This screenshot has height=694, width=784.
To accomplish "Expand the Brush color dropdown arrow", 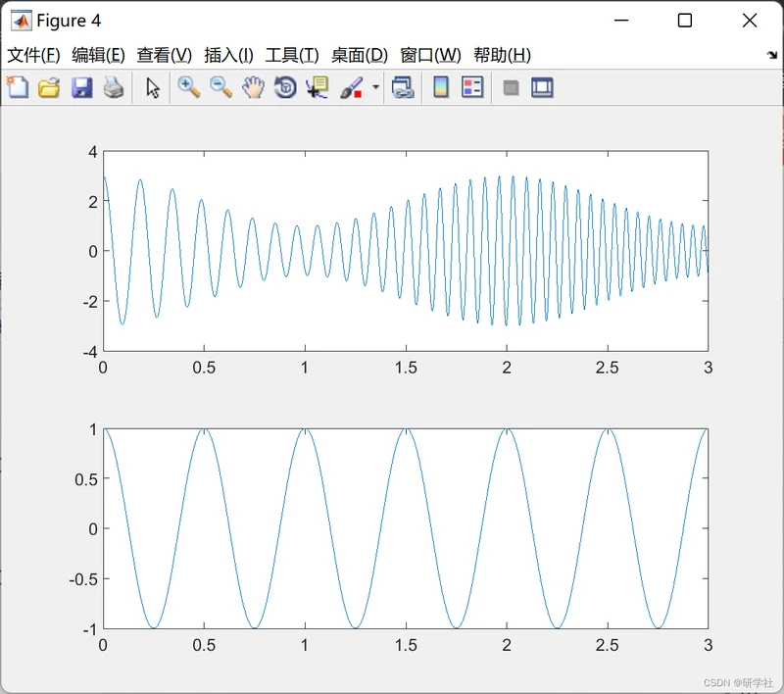I will tap(376, 87).
